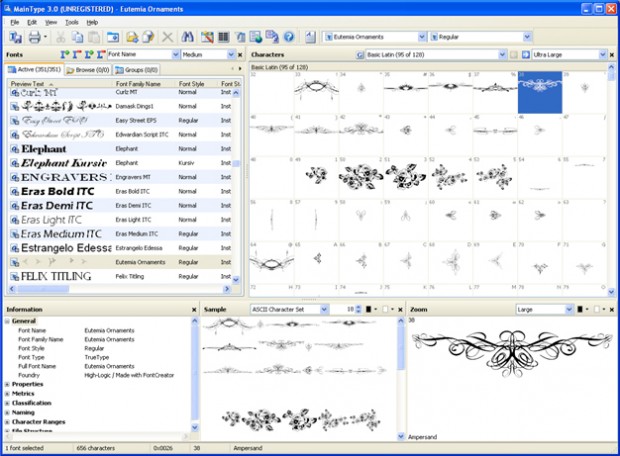Open the Edit menu
The height and width of the screenshot is (456, 620).
point(32,23)
